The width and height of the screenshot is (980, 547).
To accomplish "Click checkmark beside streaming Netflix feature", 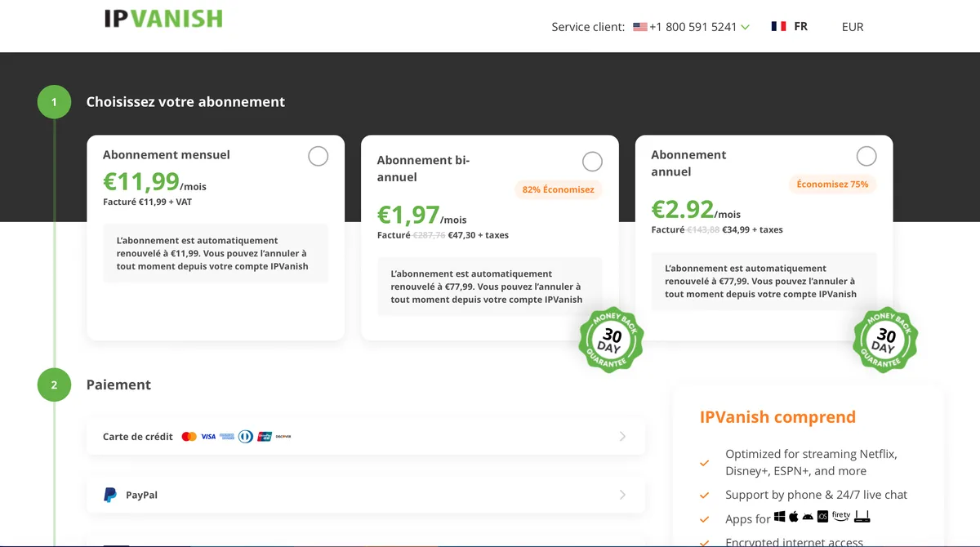I will [x=704, y=463].
